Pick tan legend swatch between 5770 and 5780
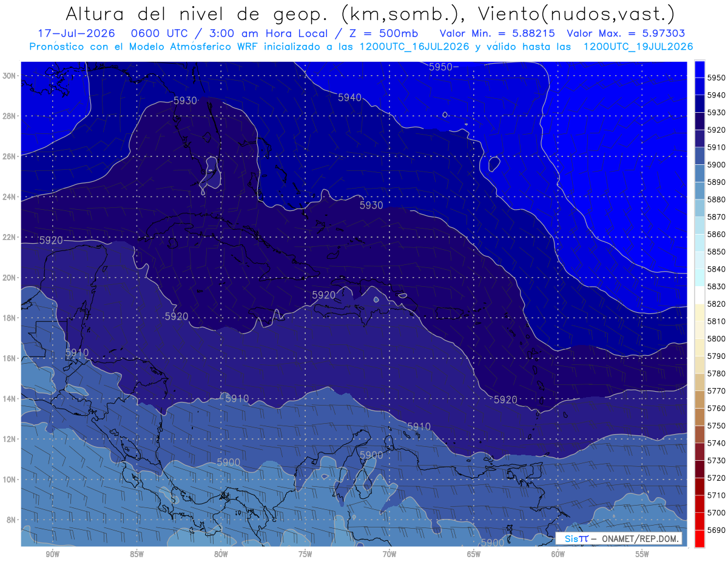This screenshot has height=562, width=728. 699,381
